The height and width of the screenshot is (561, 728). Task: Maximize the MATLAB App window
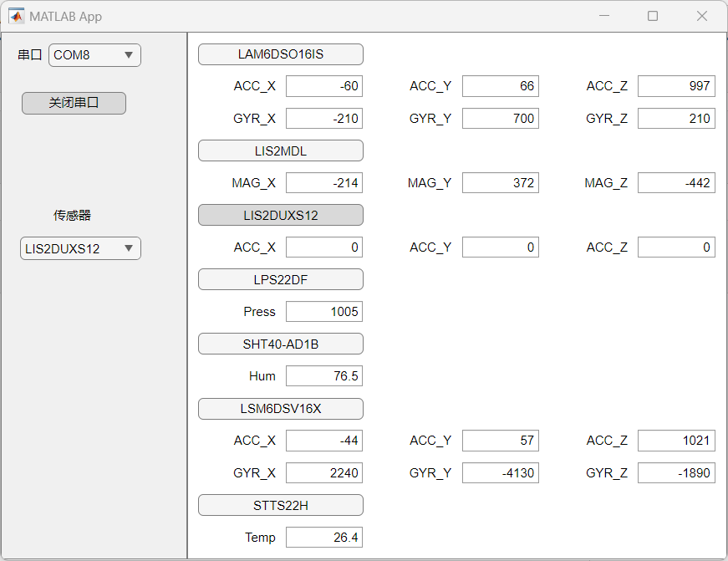[653, 16]
